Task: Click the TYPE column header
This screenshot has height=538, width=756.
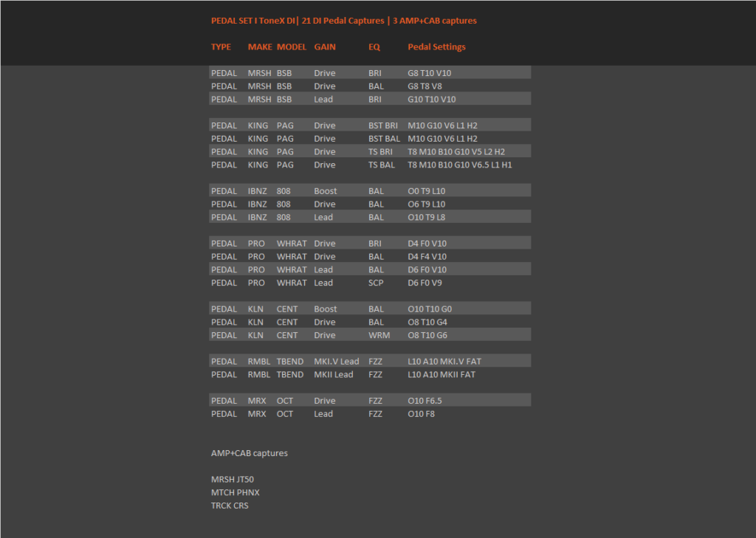Action: coord(221,46)
